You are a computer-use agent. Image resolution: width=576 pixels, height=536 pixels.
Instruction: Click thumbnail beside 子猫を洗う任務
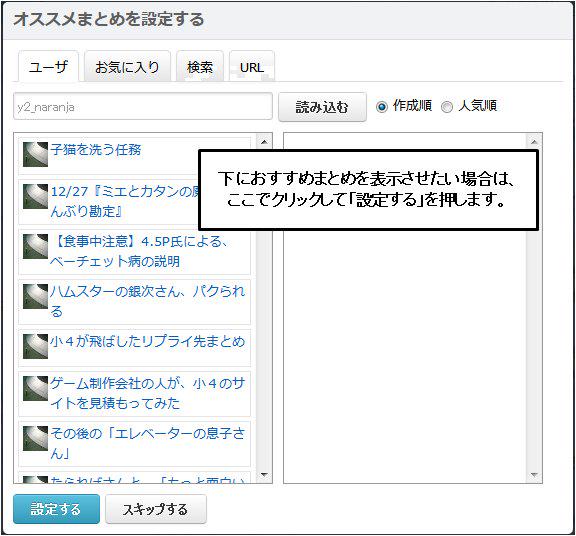pos(35,155)
